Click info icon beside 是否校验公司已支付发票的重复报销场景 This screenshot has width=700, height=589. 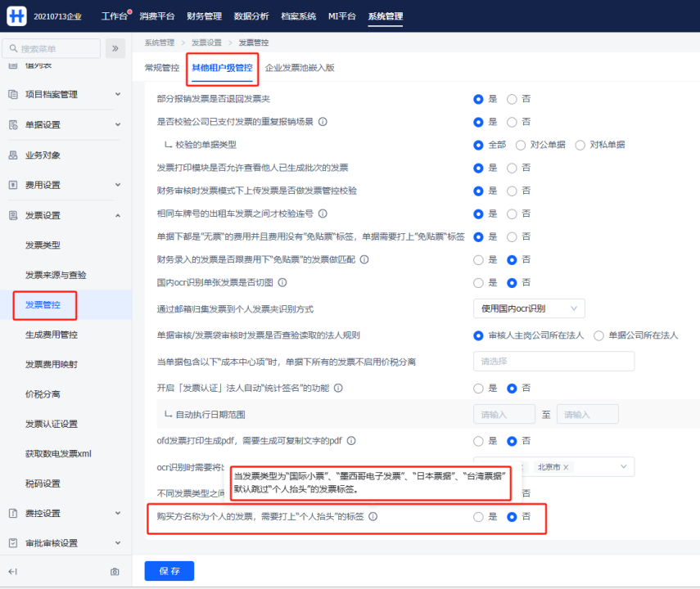coord(323,122)
